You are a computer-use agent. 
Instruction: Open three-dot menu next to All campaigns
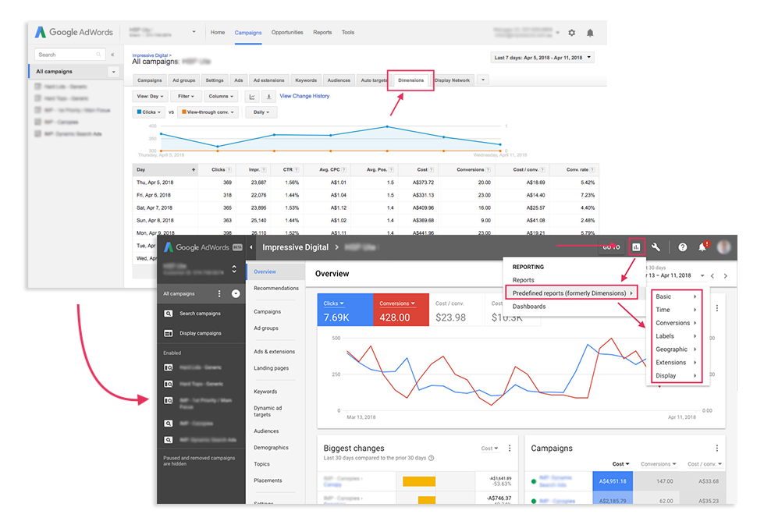pyautogui.click(x=219, y=293)
